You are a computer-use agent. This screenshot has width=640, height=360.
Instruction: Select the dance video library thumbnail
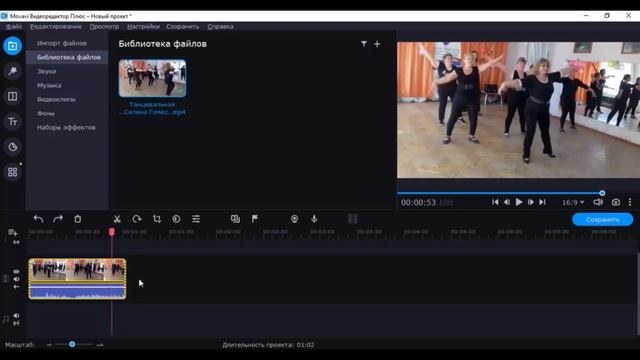(x=153, y=78)
